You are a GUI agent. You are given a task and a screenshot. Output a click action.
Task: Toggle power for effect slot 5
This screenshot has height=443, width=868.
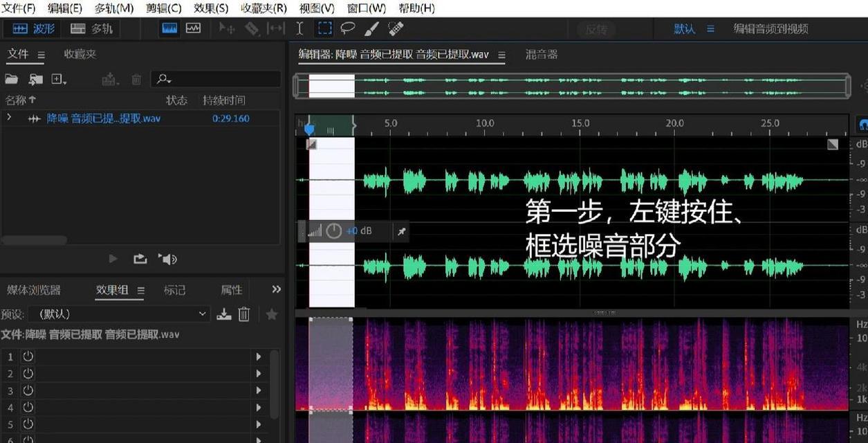[x=28, y=424]
